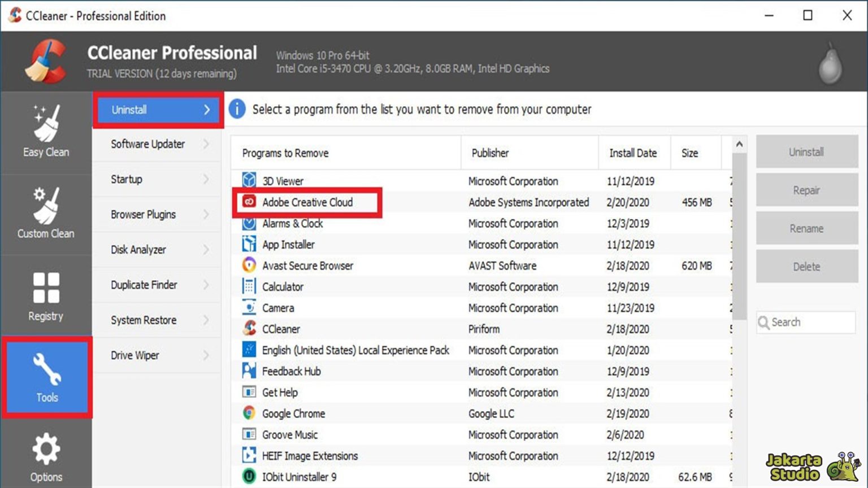
Task: Open the Startup section via its arrow
Action: click(207, 180)
